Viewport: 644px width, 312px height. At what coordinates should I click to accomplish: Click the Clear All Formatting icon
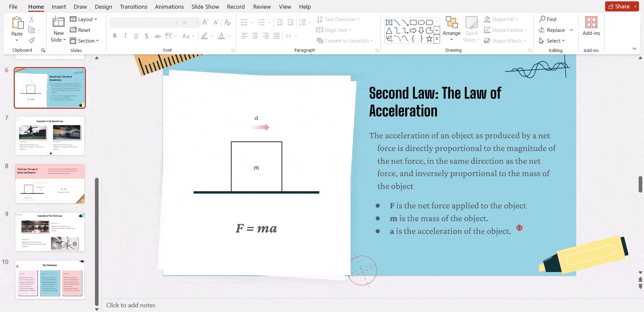pyautogui.click(x=228, y=22)
